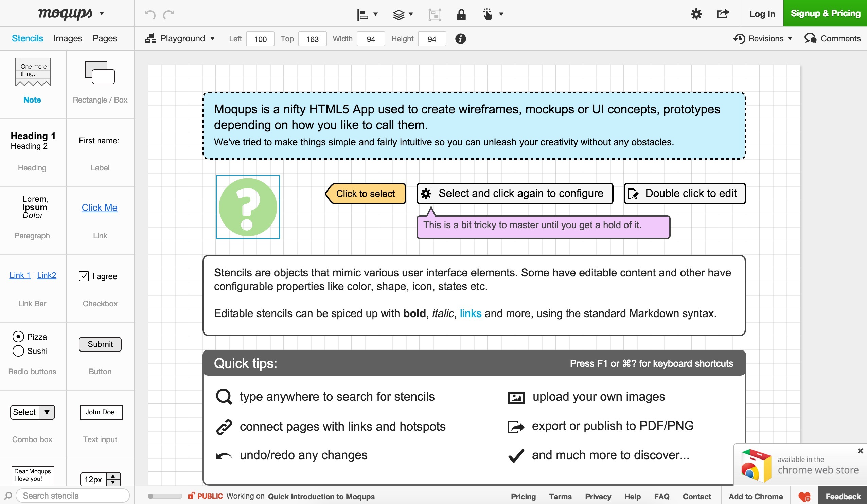Screen dimensions: 867x504
Task: Click the undo arrow icon
Action: (150, 14)
